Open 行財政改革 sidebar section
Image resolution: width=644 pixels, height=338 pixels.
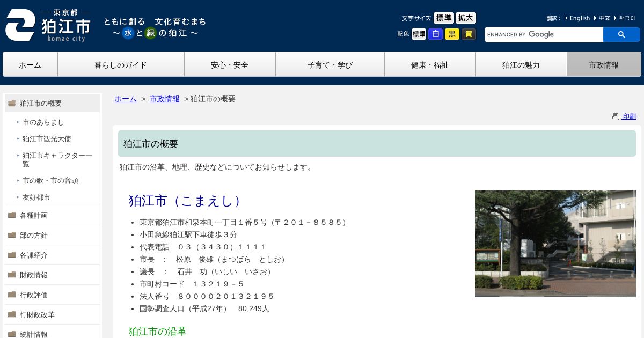point(52,314)
